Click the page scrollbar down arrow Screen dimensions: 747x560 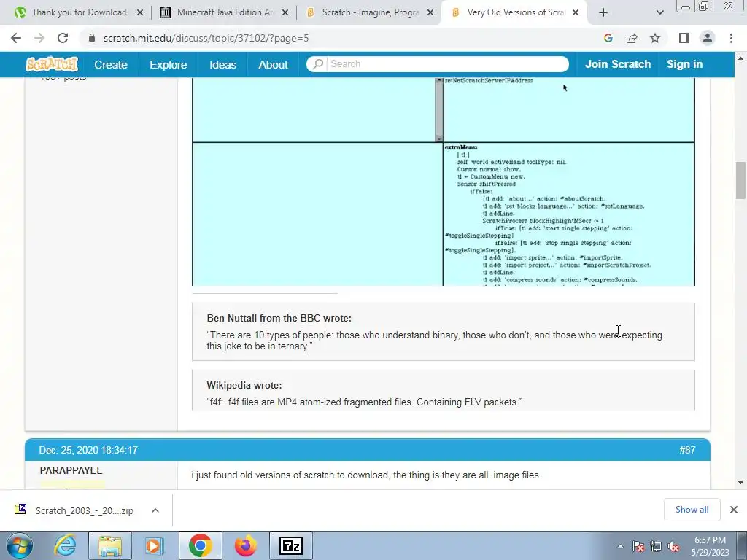740,483
